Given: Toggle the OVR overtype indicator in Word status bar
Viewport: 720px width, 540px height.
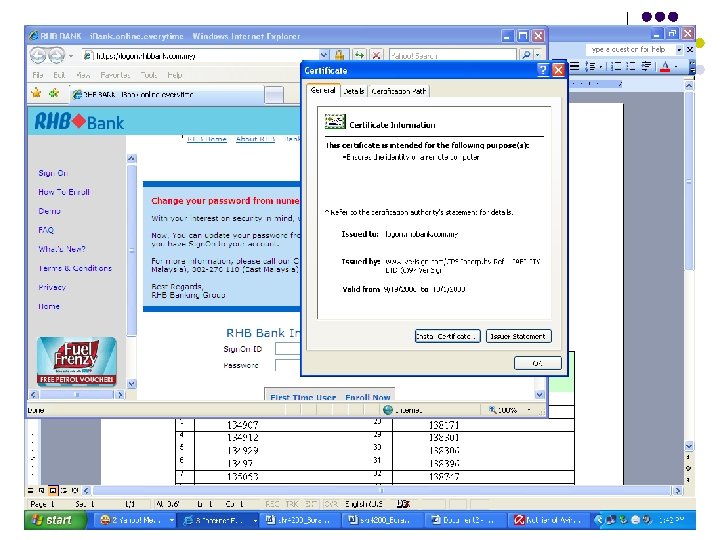Looking at the screenshot, I should [x=331, y=504].
